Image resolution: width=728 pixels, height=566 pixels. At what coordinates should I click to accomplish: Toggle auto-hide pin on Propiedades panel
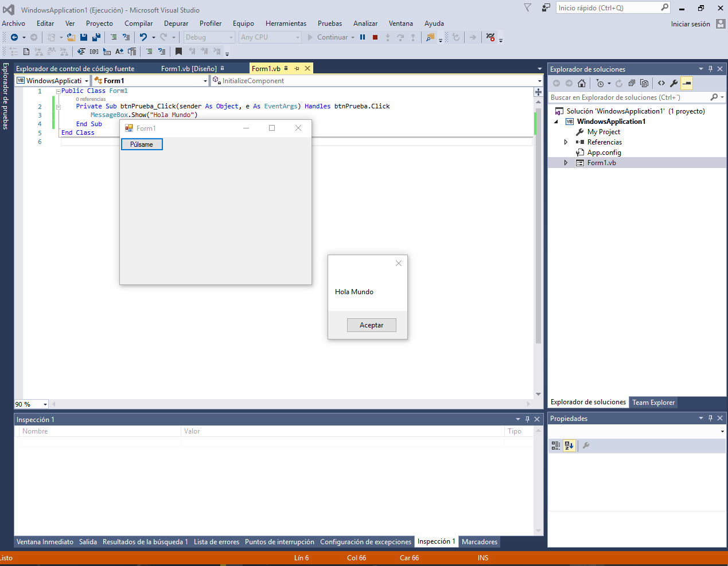tap(710, 418)
